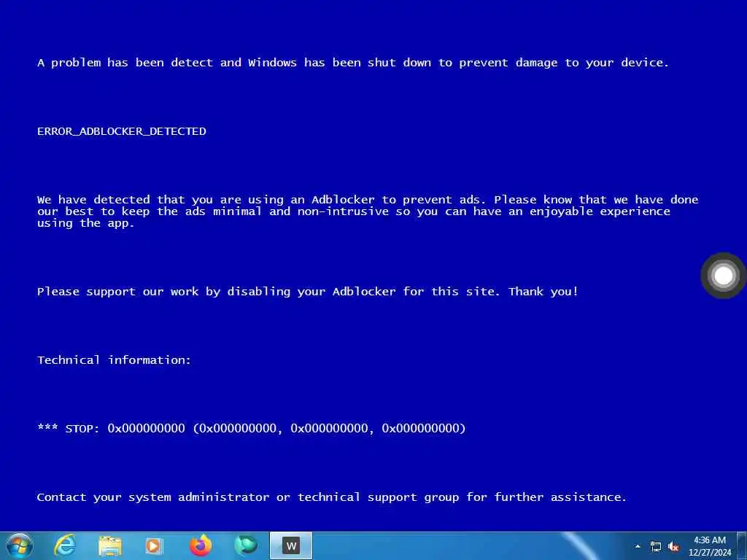
Task: Click the '*** STOP: 0x000000000' line
Action: (x=251, y=429)
